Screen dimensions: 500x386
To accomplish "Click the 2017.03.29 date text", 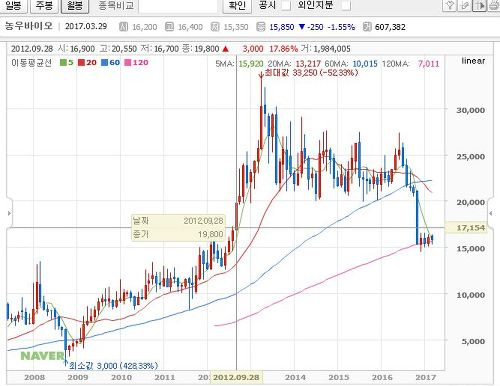I will pyautogui.click(x=86, y=26).
